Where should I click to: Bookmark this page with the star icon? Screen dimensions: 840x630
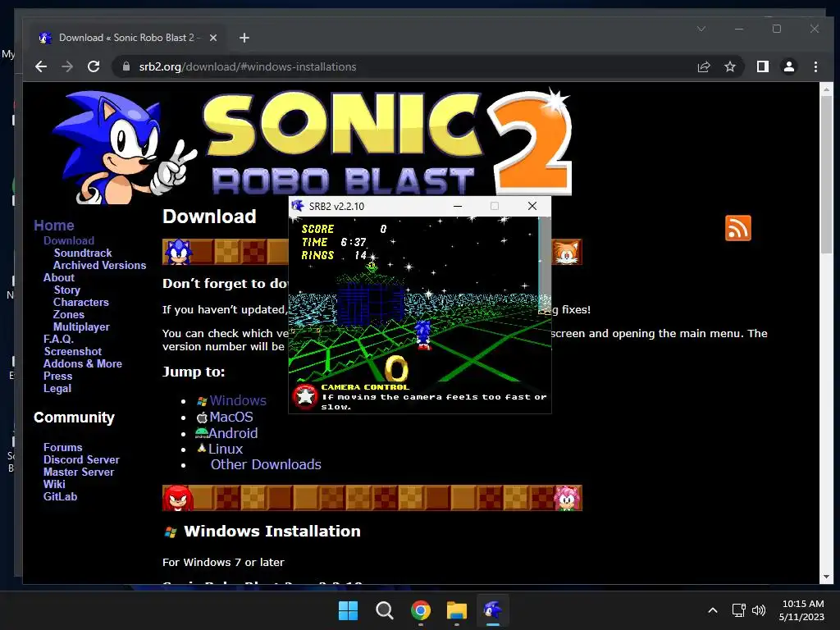pyautogui.click(x=729, y=66)
